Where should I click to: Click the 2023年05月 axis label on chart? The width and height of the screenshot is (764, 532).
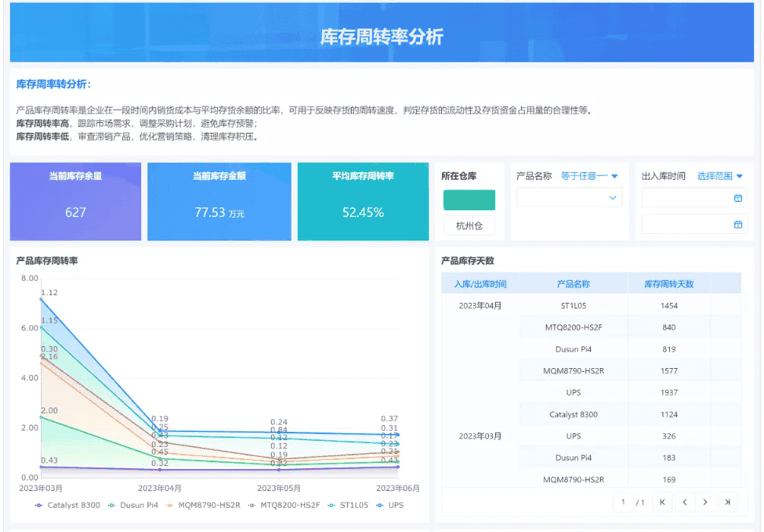point(279,488)
